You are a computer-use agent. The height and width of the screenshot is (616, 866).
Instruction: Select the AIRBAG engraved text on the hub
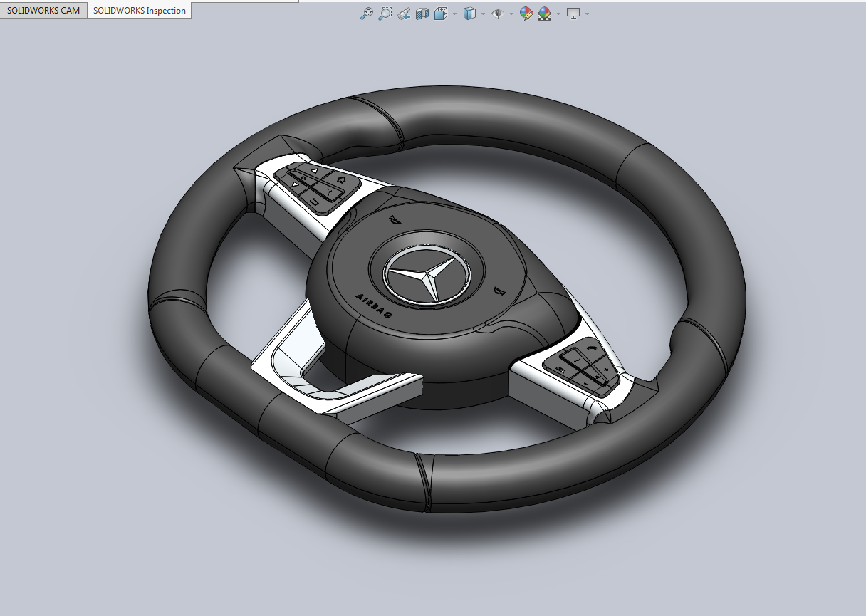point(374,306)
